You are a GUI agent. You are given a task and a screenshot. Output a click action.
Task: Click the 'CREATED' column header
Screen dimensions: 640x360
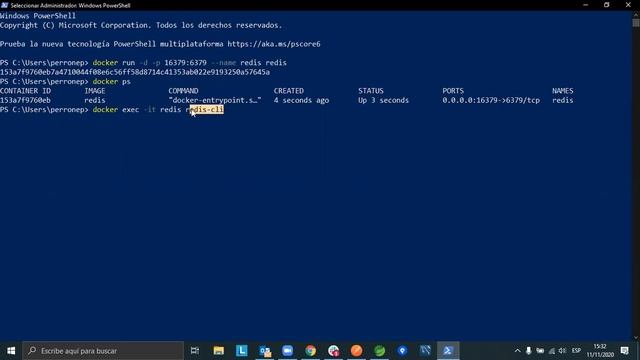coord(289,91)
